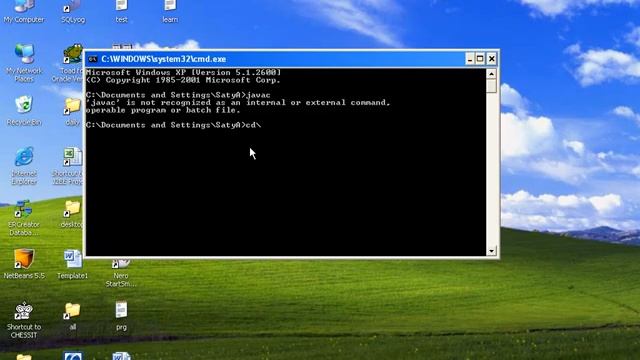Click the cmd vertical scrollbar thumb

[x=491, y=86]
